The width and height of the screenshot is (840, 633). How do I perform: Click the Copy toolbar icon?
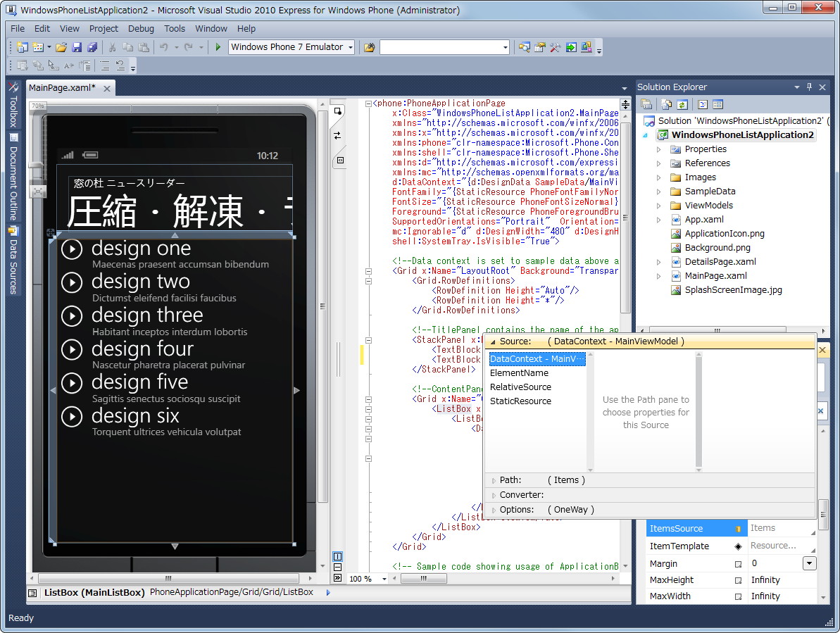[128, 47]
